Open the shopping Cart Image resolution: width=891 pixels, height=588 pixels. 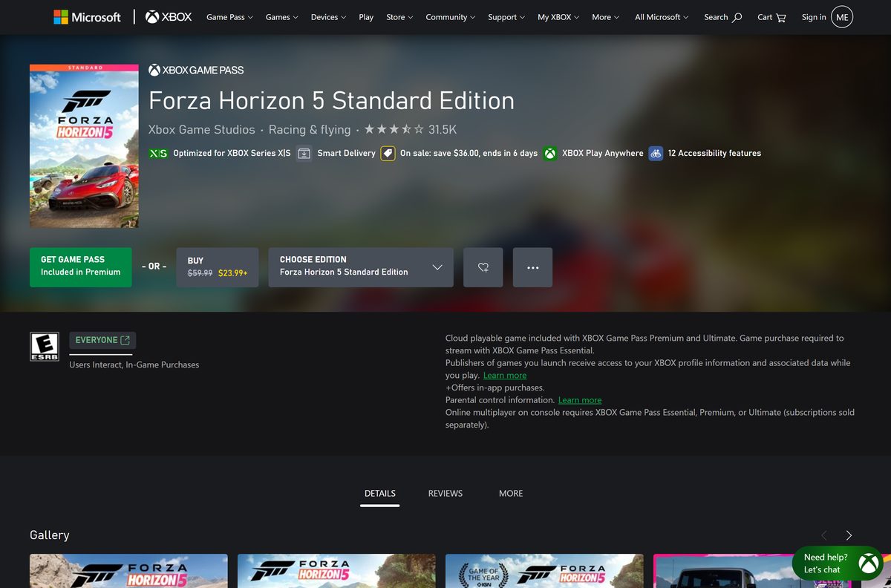pos(771,17)
